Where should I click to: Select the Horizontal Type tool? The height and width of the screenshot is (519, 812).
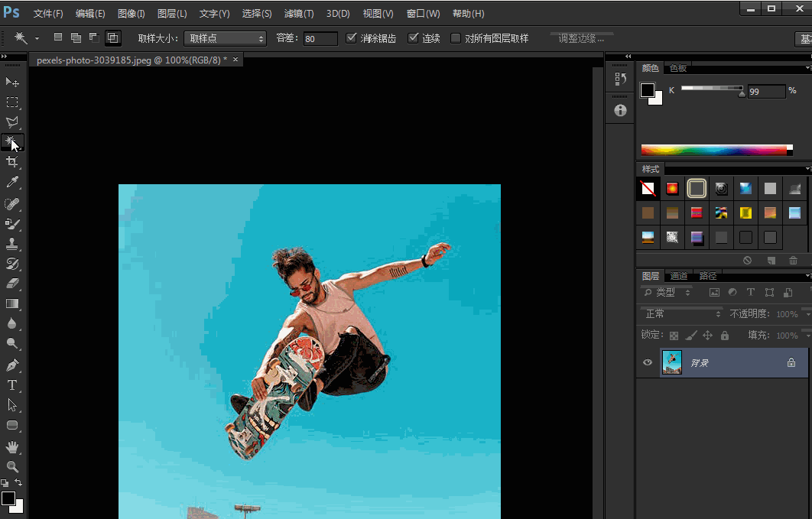coord(12,385)
